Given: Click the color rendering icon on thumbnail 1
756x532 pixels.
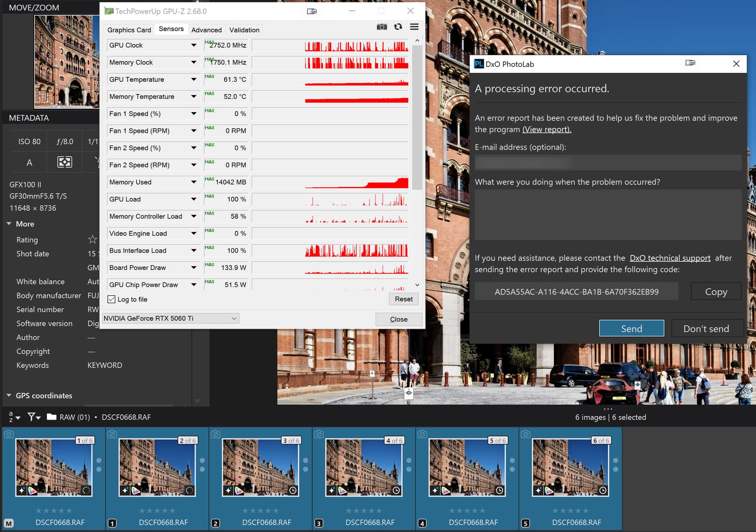Looking at the screenshot, I should 33,491.
